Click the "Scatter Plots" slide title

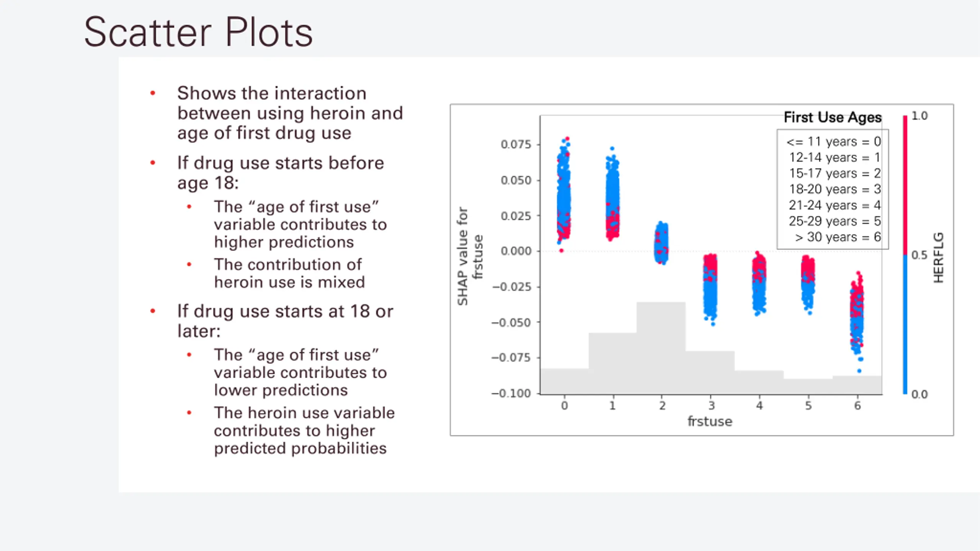coord(198,32)
